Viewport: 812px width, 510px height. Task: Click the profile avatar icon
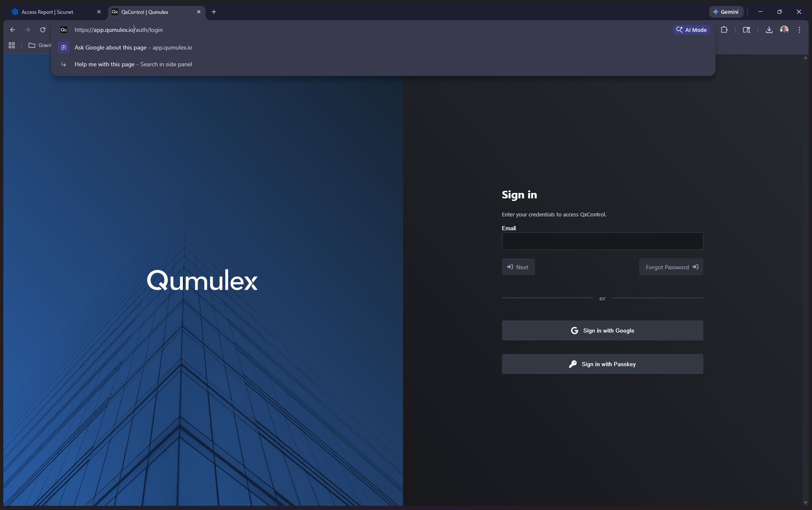pos(784,30)
